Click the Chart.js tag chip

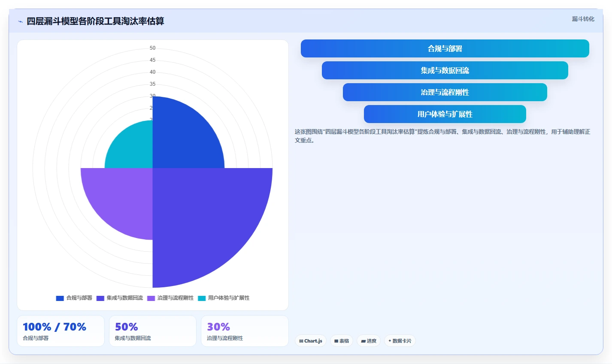click(310, 341)
